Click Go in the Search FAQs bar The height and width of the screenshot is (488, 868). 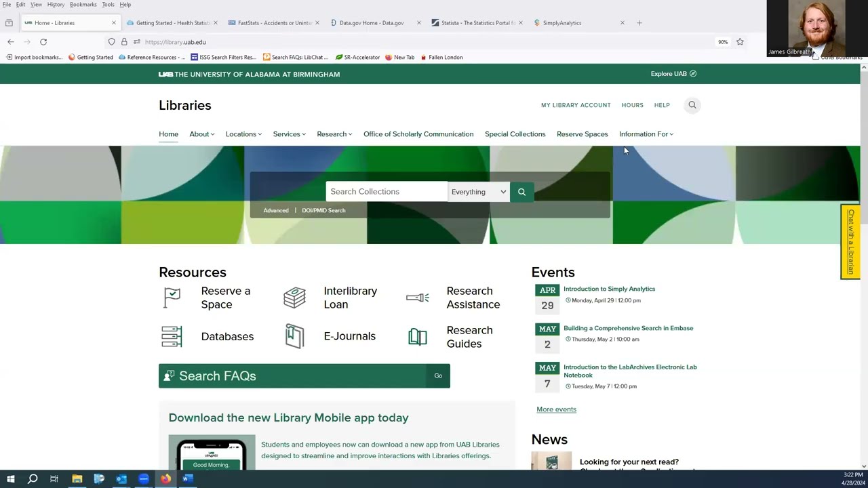pos(438,376)
